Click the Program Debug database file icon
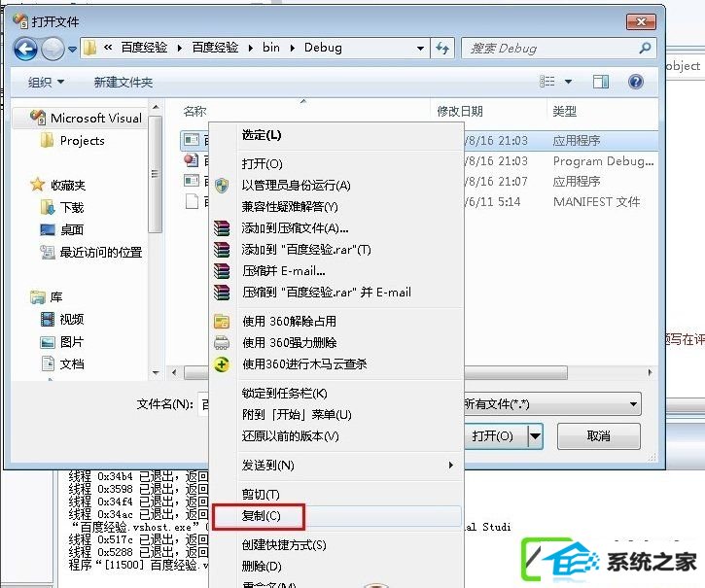 click(x=192, y=160)
